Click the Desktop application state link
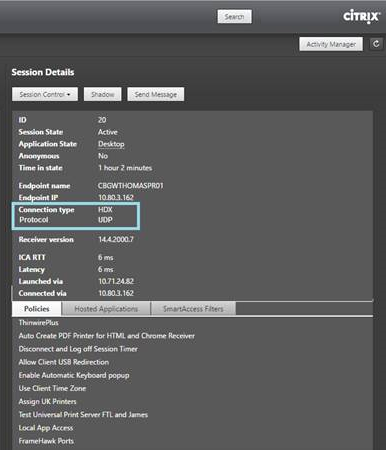The height and width of the screenshot is (450, 386). 111,144
